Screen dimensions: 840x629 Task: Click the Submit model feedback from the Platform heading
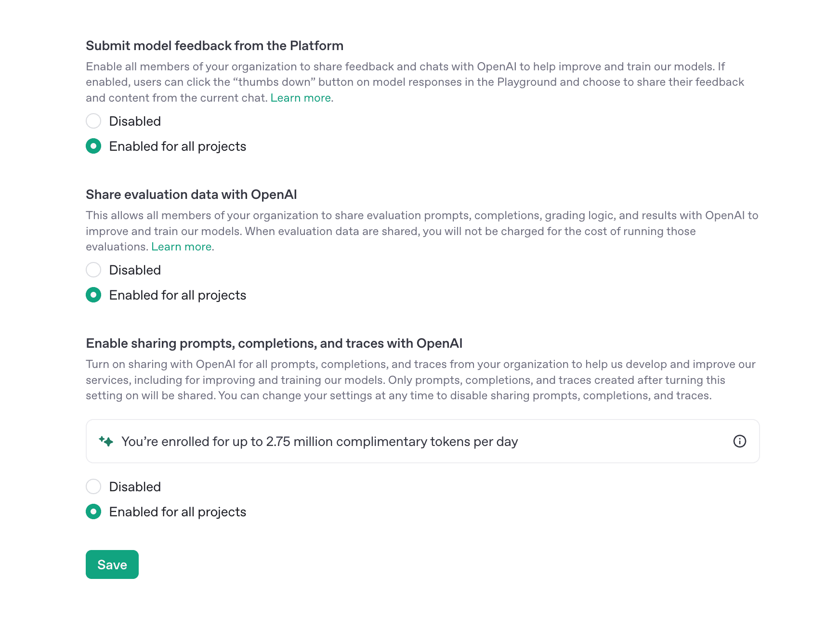point(215,46)
